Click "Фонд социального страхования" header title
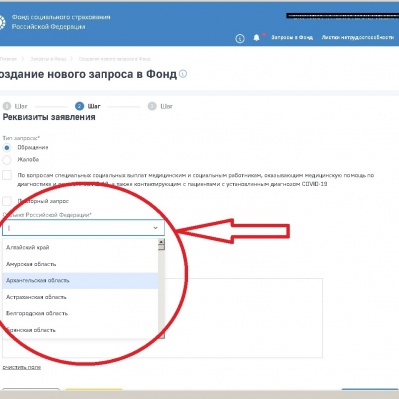This screenshot has width=399, height=399. [x=61, y=17]
